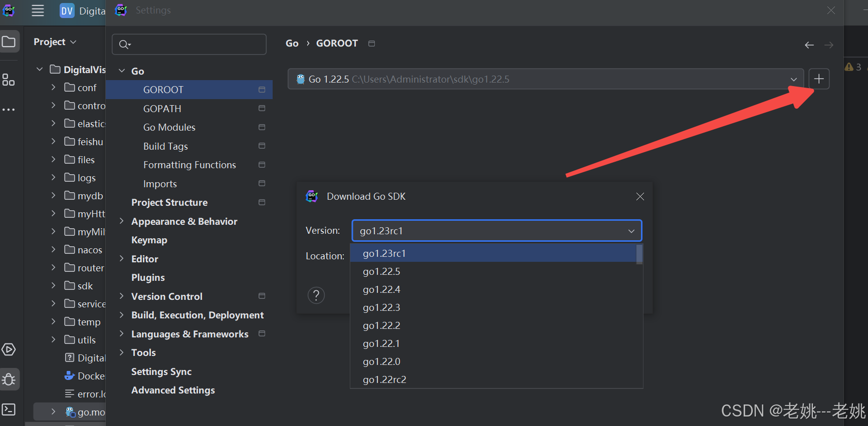The image size is (868, 426).
Task: Click project-level icon next to Formatting Functions
Action: tap(262, 165)
